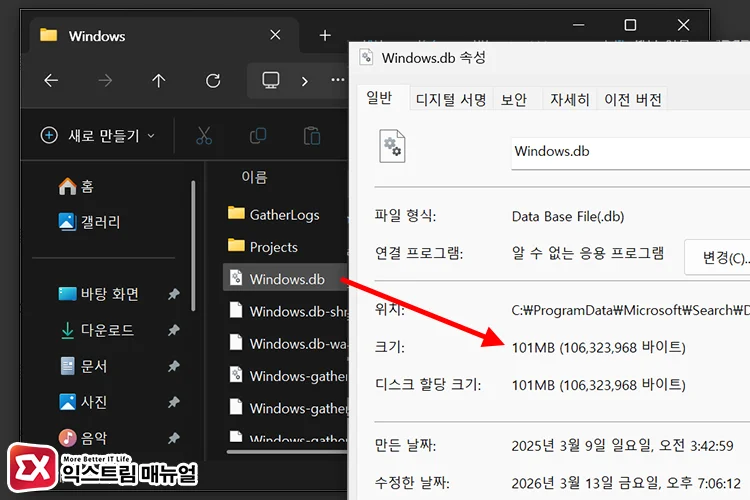The width and height of the screenshot is (750, 500).
Task: Open 음악 in the sidebar
Action: [83, 437]
